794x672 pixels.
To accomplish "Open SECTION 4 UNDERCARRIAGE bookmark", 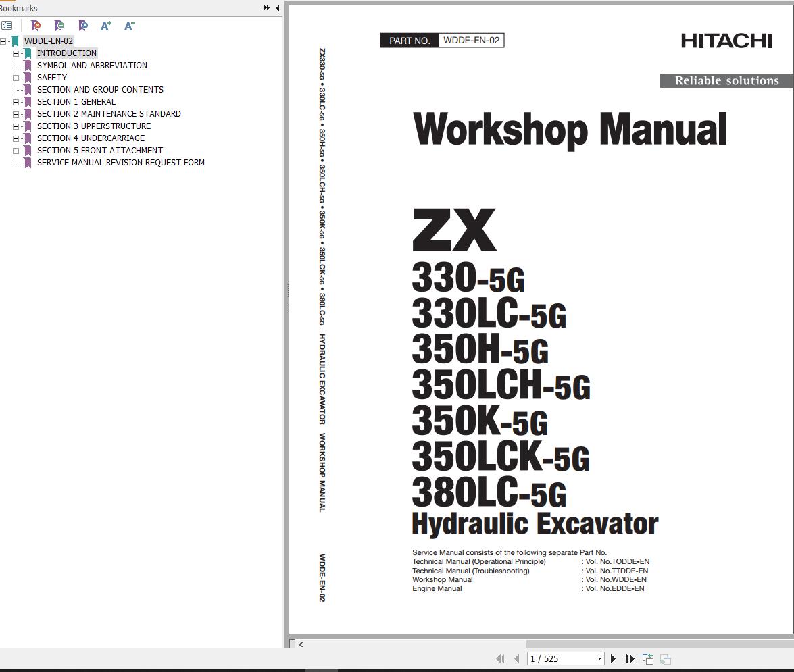I will (x=91, y=138).
